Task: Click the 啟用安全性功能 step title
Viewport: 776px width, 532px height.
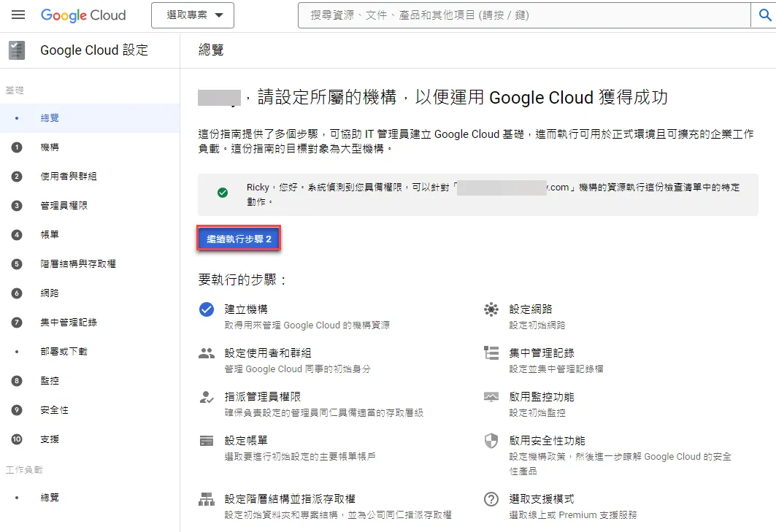Action: tap(547, 441)
